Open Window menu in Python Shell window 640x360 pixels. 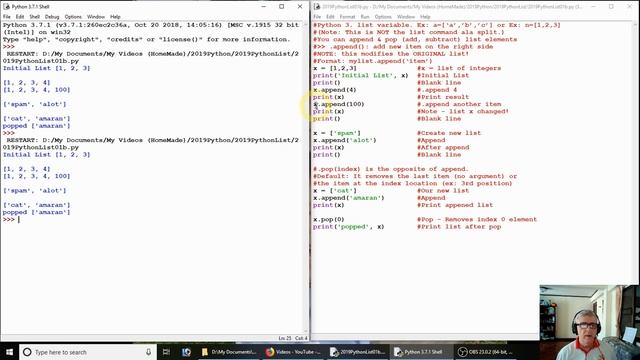pos(96,17)
